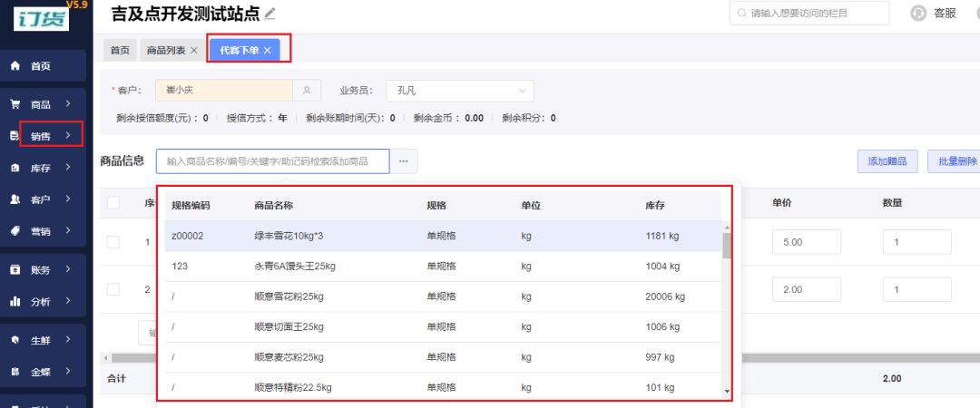Click the 客户 people icon in sidebar
The width and height of the screenshot is (980, 408).
tap(15, 199)
